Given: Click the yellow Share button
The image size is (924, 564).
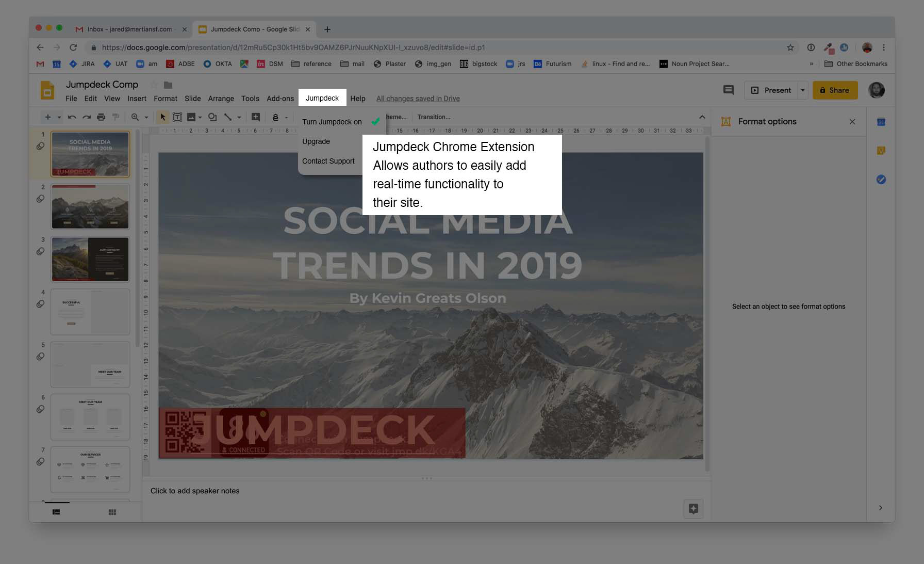Looking at the screenshot, I should tap(835, 90).
